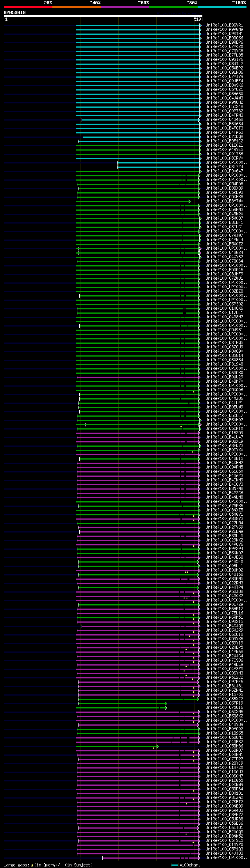Click the UniRef100_A1D965 label
This screenshot has height=868, width=250.
point(224,733)
